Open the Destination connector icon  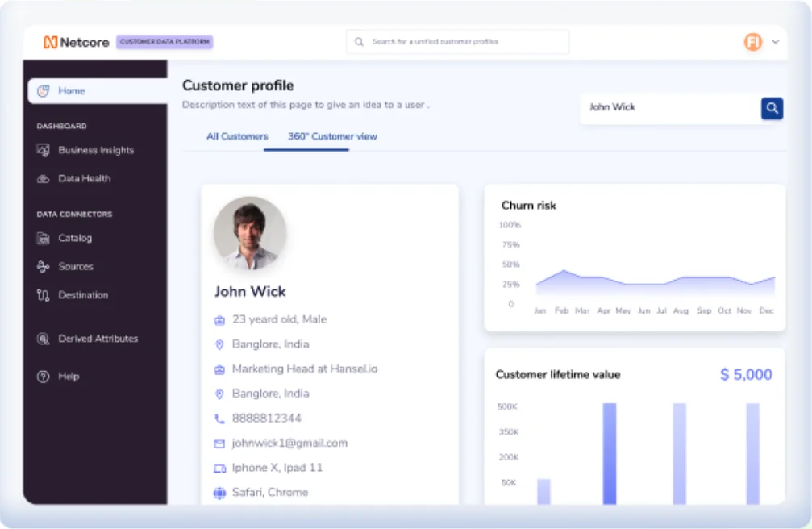(42, 294)
